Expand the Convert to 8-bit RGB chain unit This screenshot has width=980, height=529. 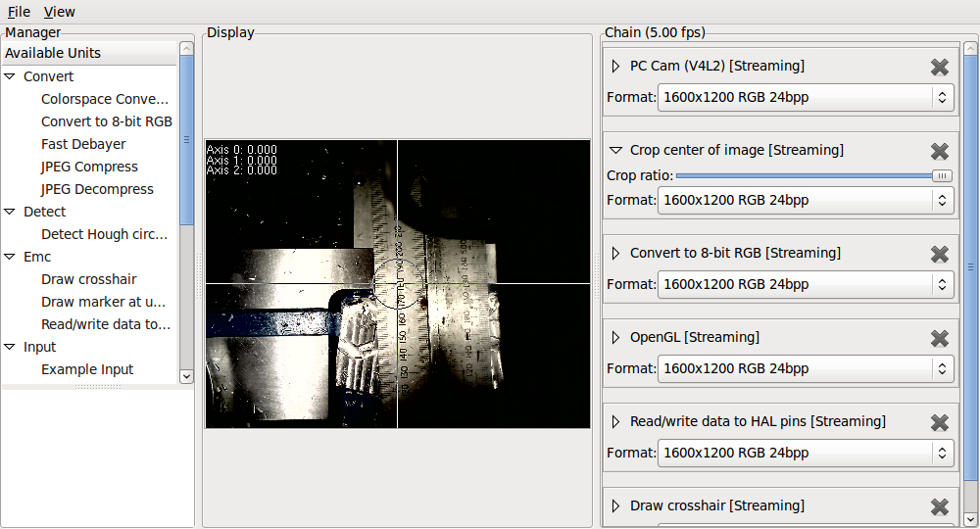615,254
